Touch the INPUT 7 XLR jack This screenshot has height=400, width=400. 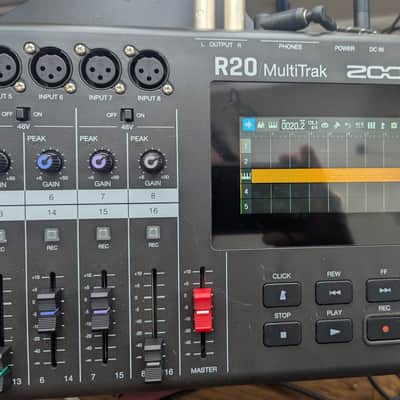click(x=101, y=69)
